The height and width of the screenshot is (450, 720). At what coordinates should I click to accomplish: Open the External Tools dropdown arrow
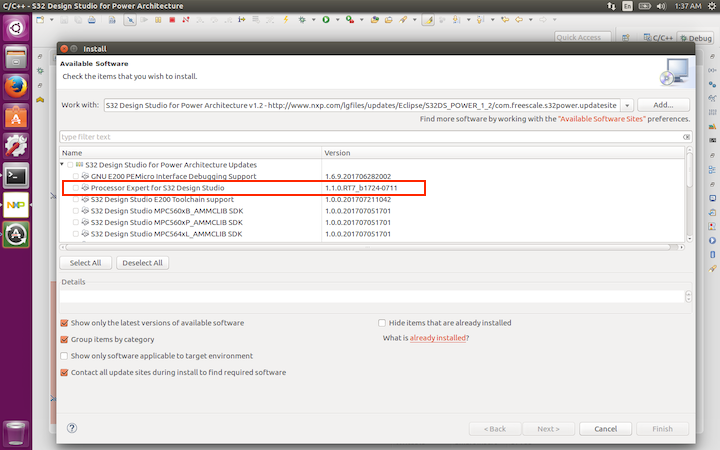click(361, 20)
